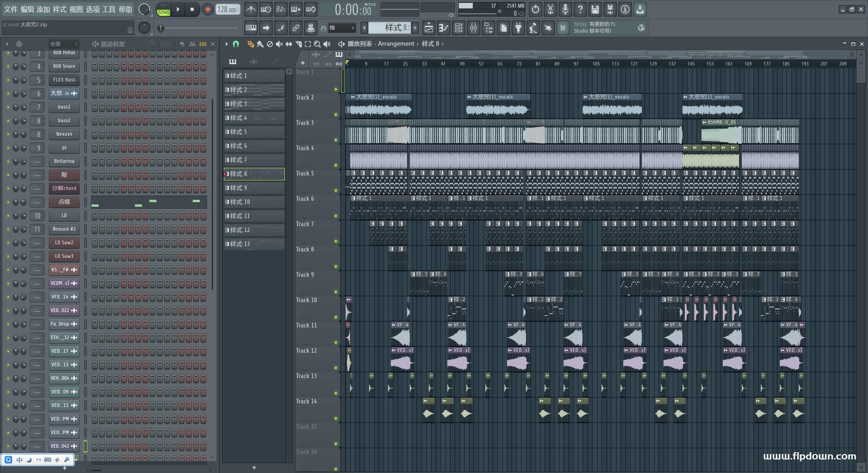Select the mute tool in playlist toolbar
868x473 pixels.
click(x=279, y=44)
